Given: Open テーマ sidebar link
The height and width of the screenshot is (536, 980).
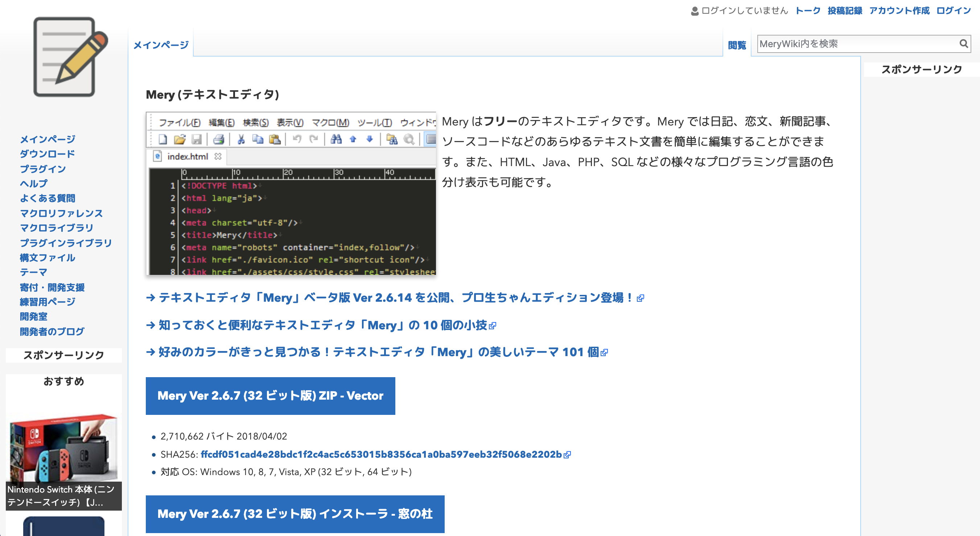Looking at the screenshot, I should [33, 273].
